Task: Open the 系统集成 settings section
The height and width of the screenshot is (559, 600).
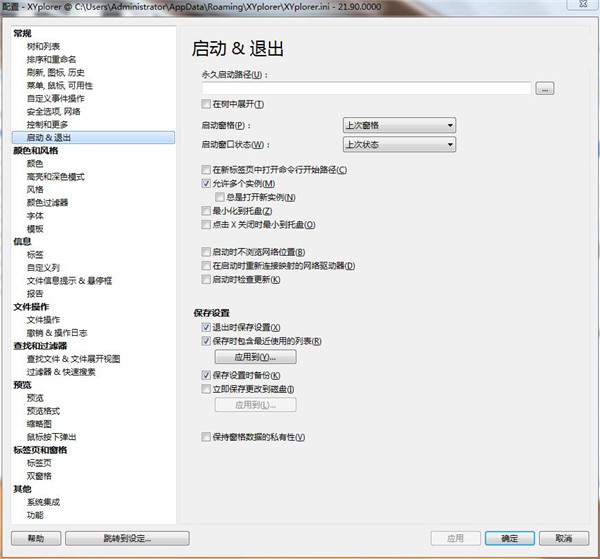Action: coord(43,502)
